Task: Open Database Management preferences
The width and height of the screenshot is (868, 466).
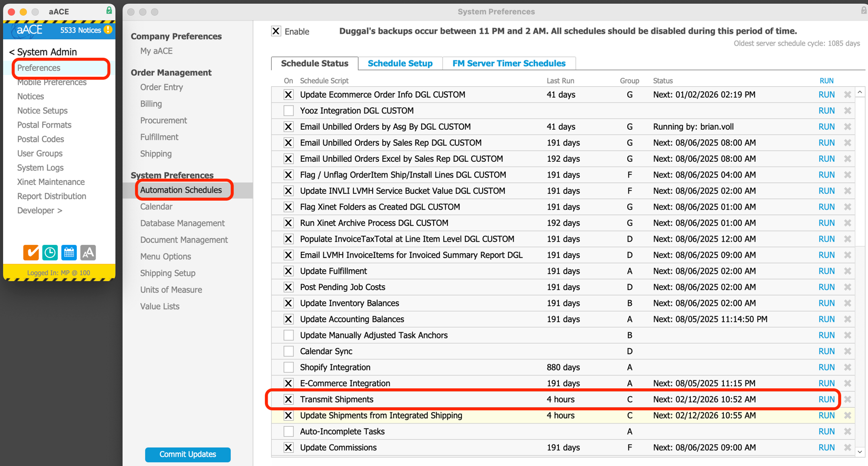Action: [182, 223]
